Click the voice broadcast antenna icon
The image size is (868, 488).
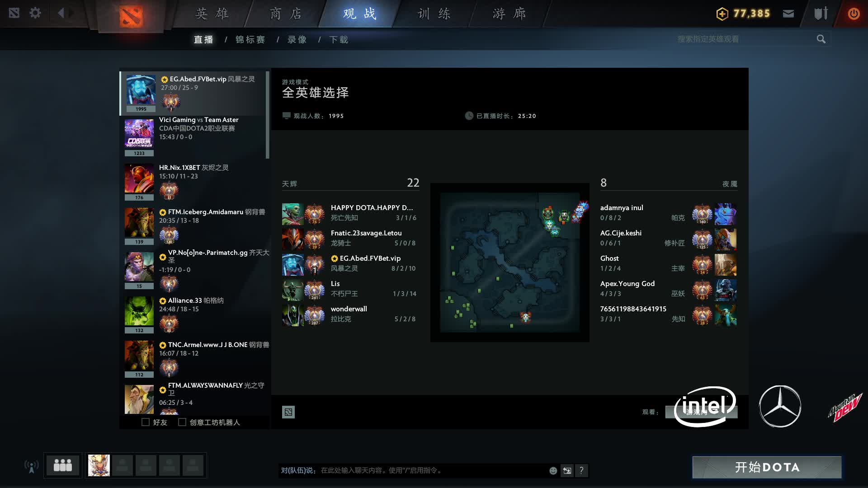point(31,466)
